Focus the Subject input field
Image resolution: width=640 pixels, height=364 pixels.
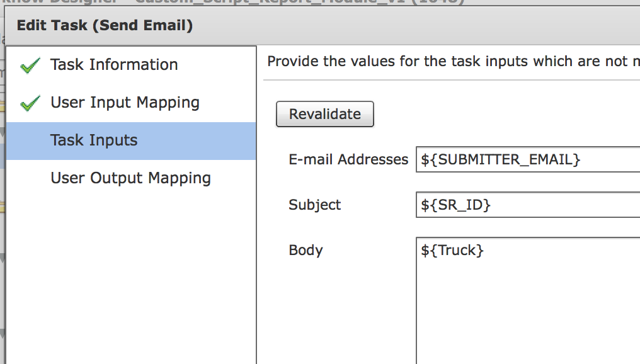pyautogui.click(x=528, y=205)
